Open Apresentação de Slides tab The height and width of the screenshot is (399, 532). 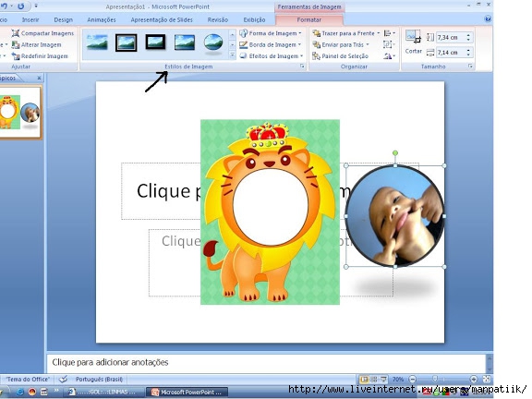pos(162,19)
